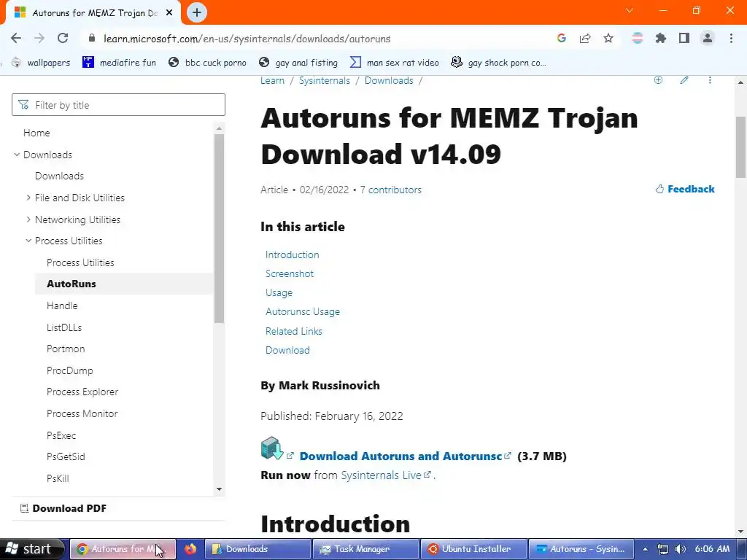Jump to the Usage section link

(x=279, y=293)
